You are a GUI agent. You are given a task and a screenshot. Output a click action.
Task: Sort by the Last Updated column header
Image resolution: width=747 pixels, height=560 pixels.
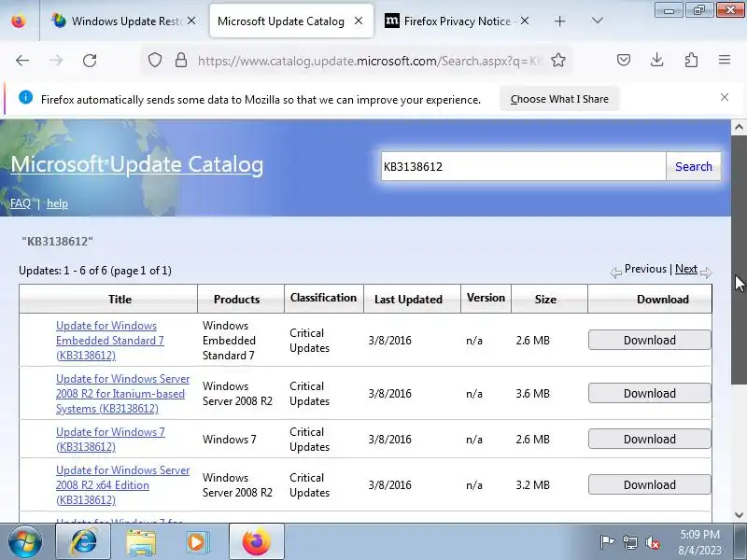pyautogui.click(x=408, y=299)
